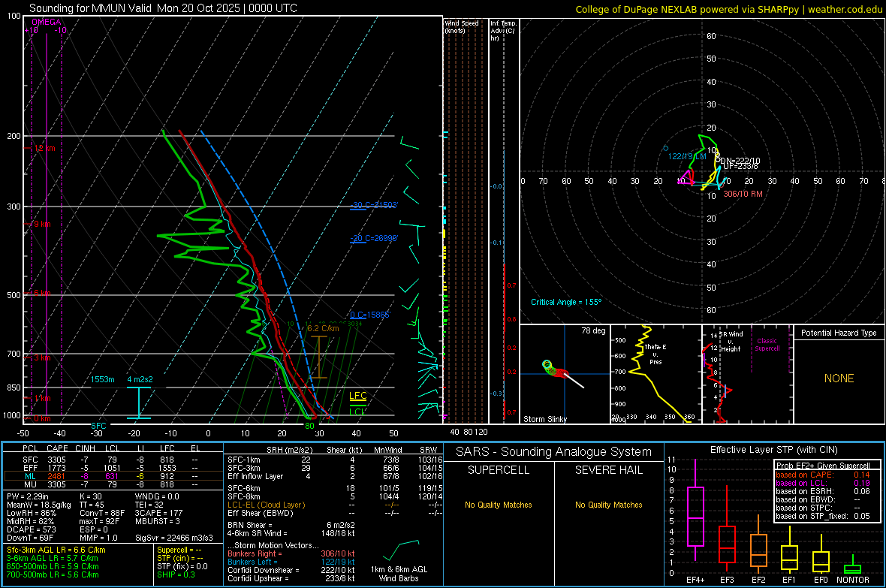This screenshot has height=588, width=886.
Task: Click the 'Eff Inflow Layer' row label
Action: (255, 476)
